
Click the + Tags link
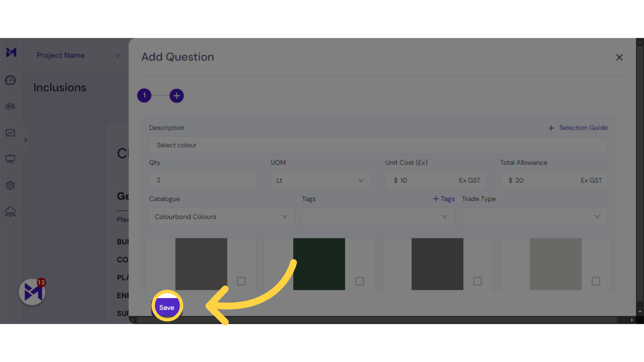pyautogui.click(x=444, y=199)
